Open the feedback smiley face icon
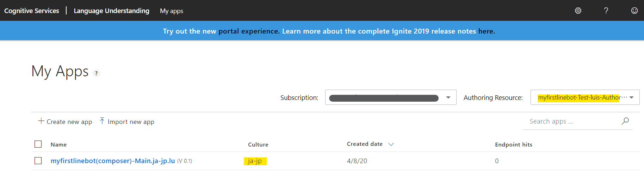 [x=634, y=11]
